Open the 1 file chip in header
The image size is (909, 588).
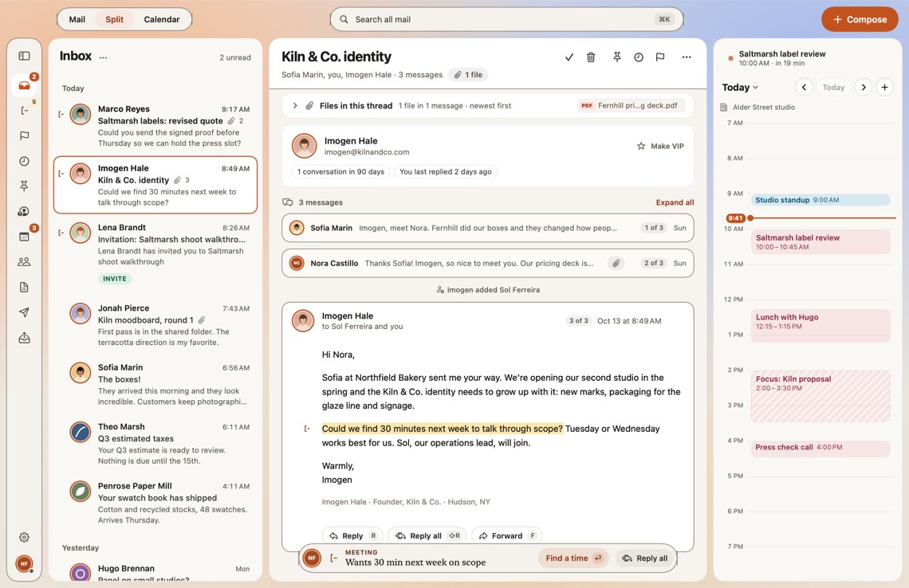pyautogui.click(x=468, y=75)
